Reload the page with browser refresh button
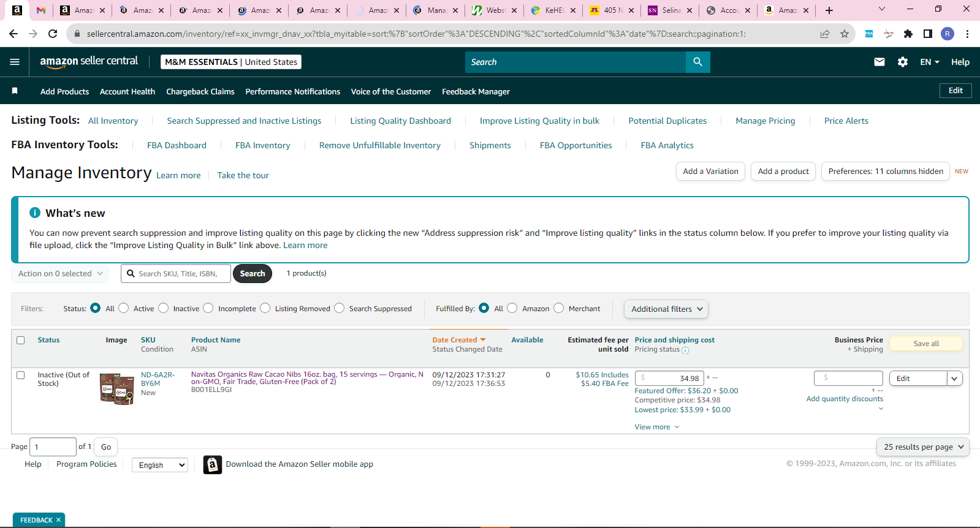Viewport: 980px width, 528px height. [x=53, y=34]
